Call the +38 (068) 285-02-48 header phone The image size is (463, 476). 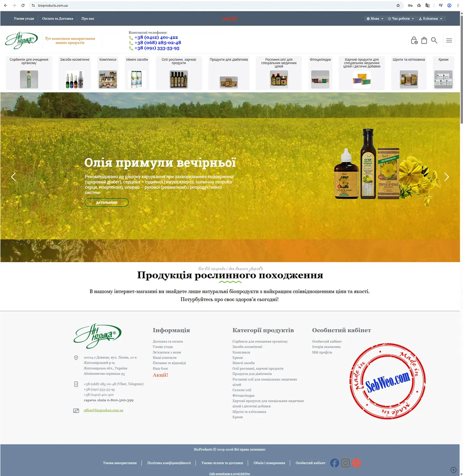(158, 43)
